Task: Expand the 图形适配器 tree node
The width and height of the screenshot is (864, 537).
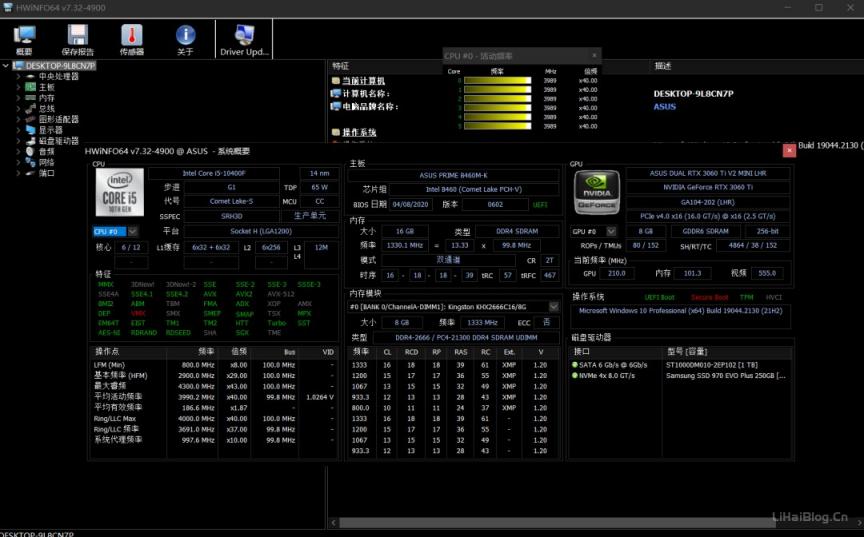Action: 18,119
